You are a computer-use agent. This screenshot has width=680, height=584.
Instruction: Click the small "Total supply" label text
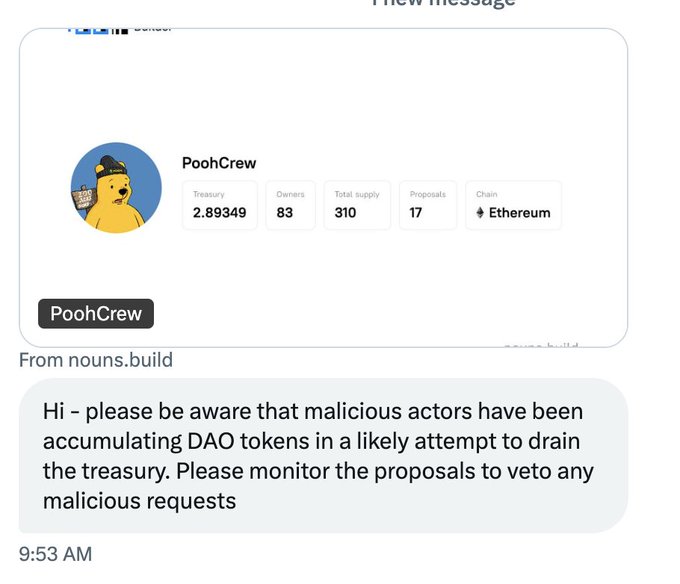(357, 194)
